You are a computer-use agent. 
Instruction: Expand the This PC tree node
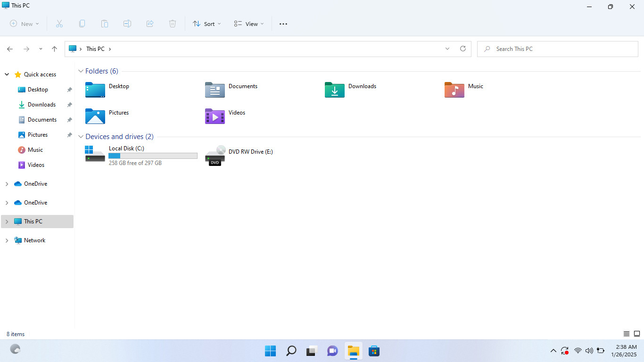pos(7,222)
